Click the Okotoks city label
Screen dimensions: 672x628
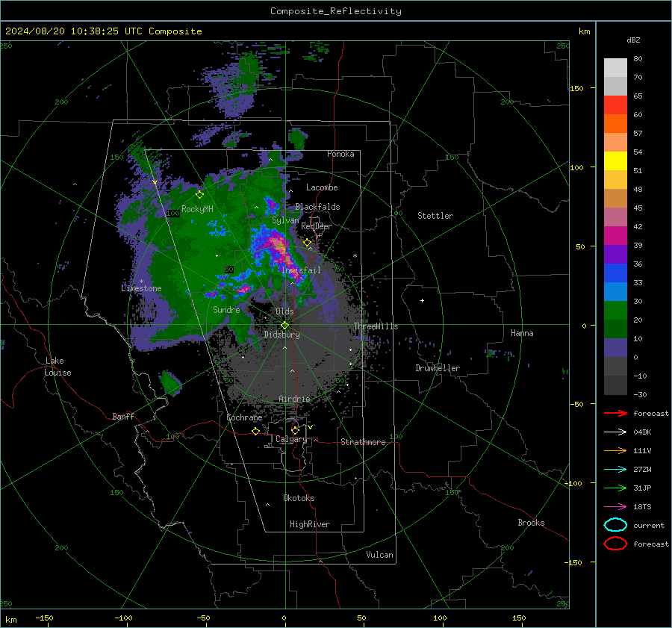click(x=299, y=499)
